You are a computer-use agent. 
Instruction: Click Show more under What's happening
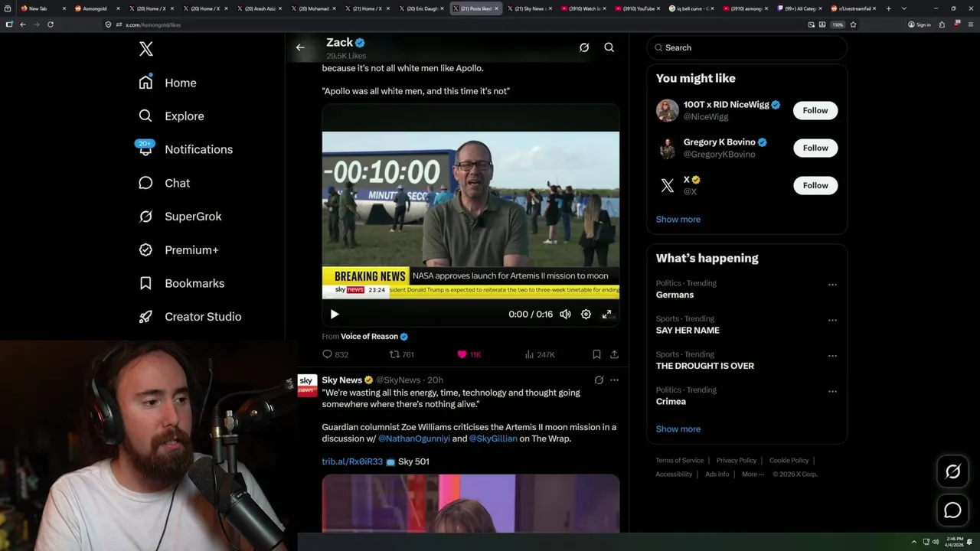678,429
